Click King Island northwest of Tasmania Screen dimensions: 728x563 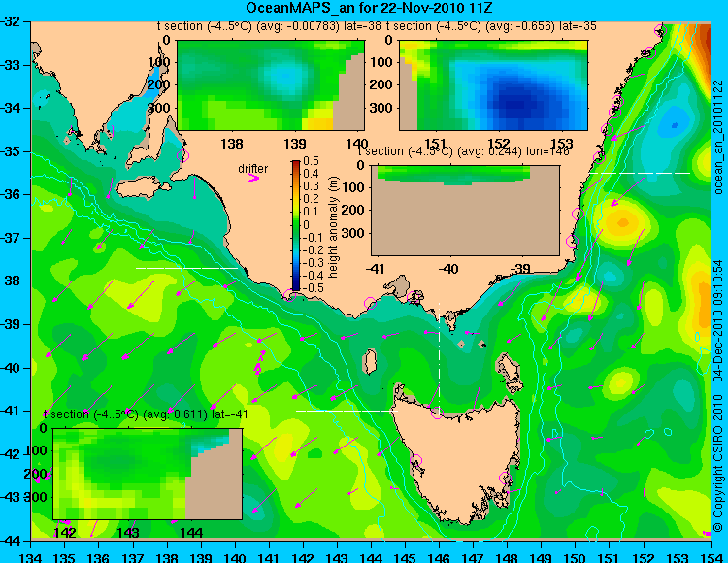(370, 361)
